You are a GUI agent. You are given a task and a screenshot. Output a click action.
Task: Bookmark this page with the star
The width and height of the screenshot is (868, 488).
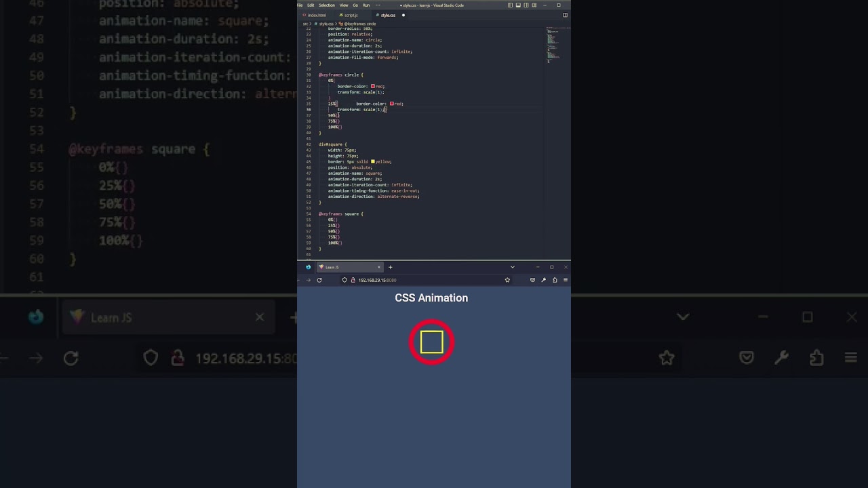coord(507,280)
